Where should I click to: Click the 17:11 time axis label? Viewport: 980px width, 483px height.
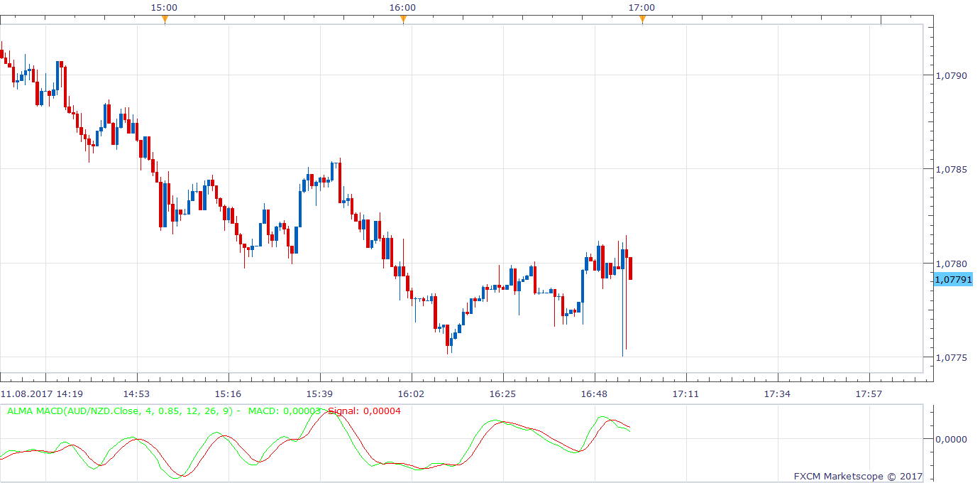686,394
